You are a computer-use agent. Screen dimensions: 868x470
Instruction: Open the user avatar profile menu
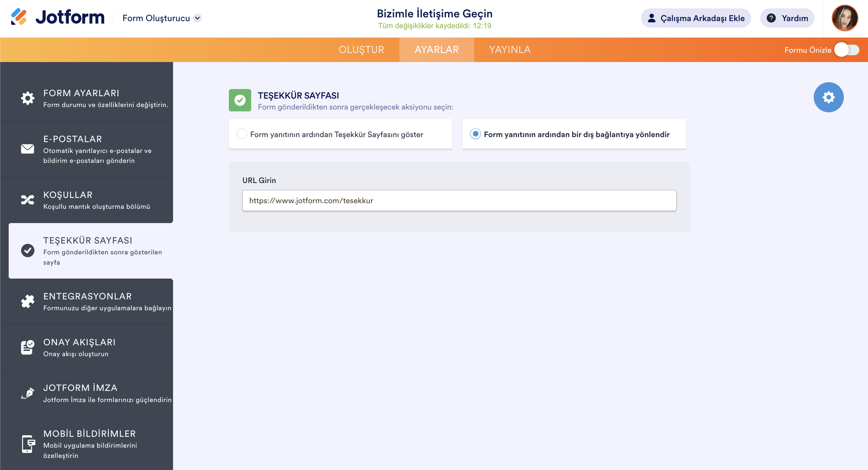[x=844, y=18]
